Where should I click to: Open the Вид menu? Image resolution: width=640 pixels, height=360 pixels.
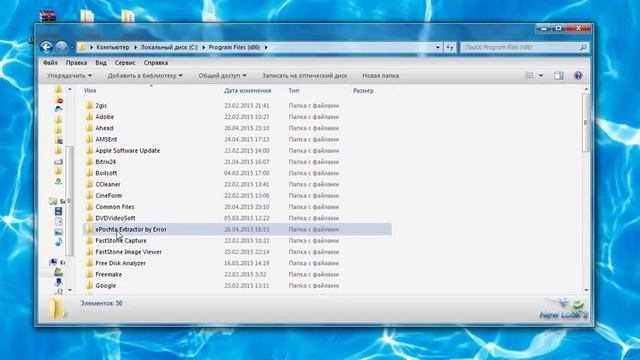point(101,63)
